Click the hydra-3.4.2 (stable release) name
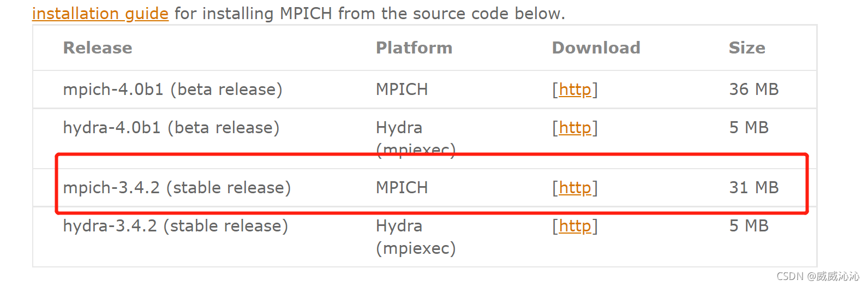 click(x=175, y=225)
